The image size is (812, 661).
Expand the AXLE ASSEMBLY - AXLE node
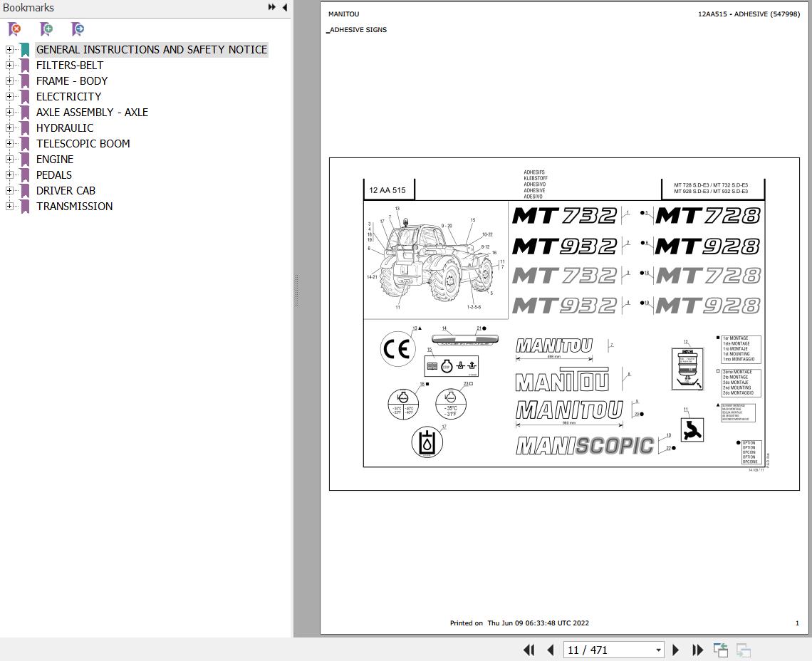[9, 112]
